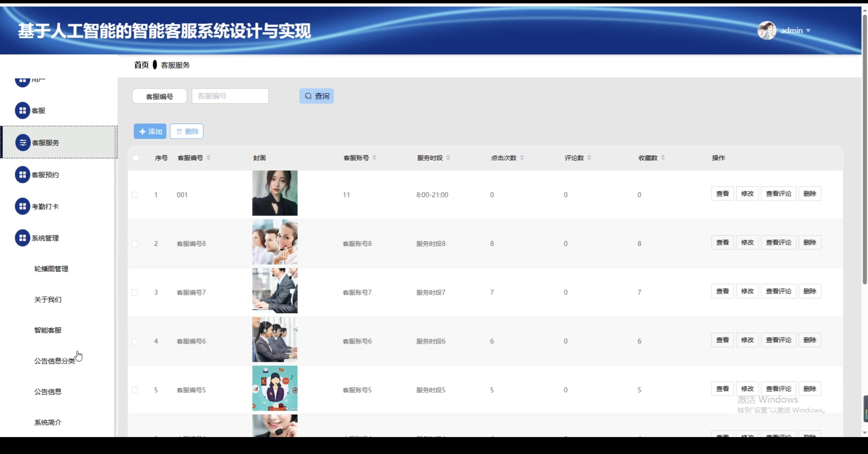Click the 考勤打卡 sidebar grid icon
Viewport: 868px width, 454px height.
(x=22, y=206)
